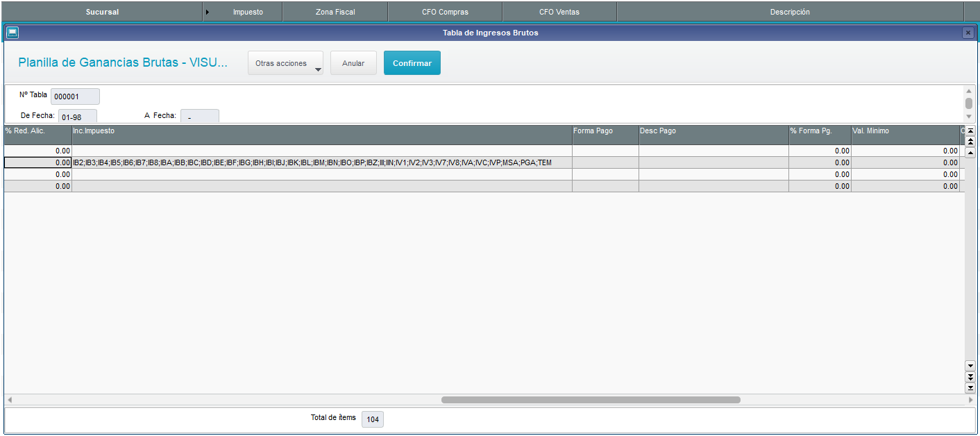Close the Tabla de Ingresos Brutos dialog
This screenshot has width=980, height=436.
(x=968, y=33)
